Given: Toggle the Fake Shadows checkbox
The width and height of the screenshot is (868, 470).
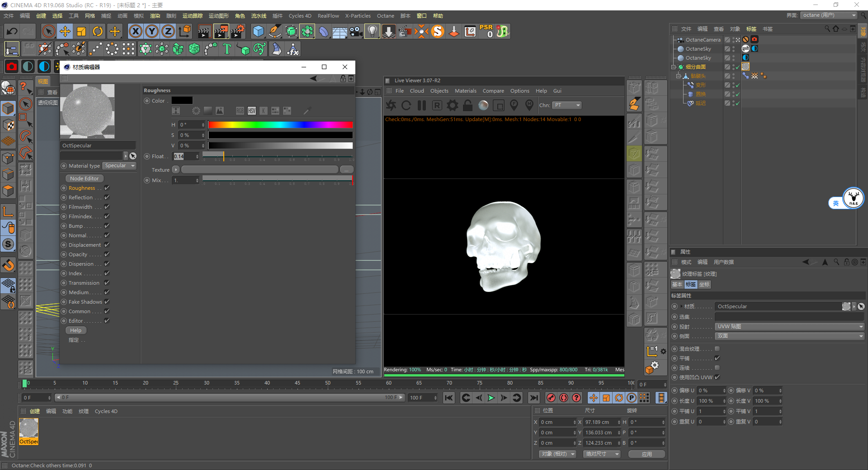Looking at the screenshot, I should click(x=107, y=302).
